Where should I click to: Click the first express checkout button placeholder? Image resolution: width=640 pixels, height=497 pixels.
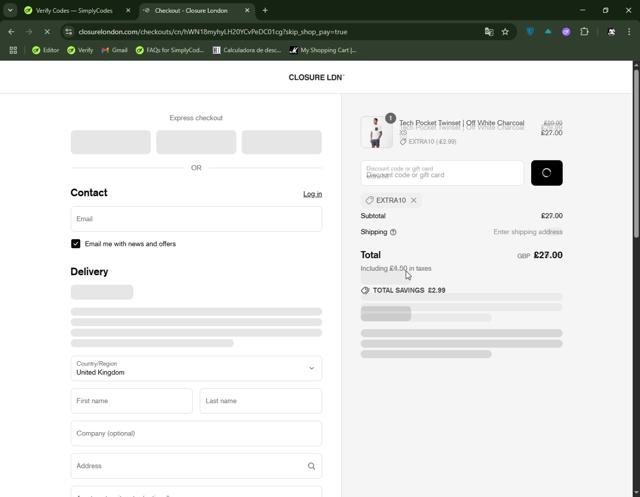111,142
